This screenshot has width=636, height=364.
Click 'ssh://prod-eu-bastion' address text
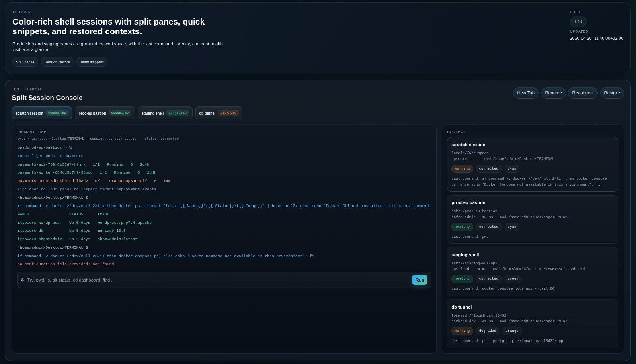[x=474, y=211]
